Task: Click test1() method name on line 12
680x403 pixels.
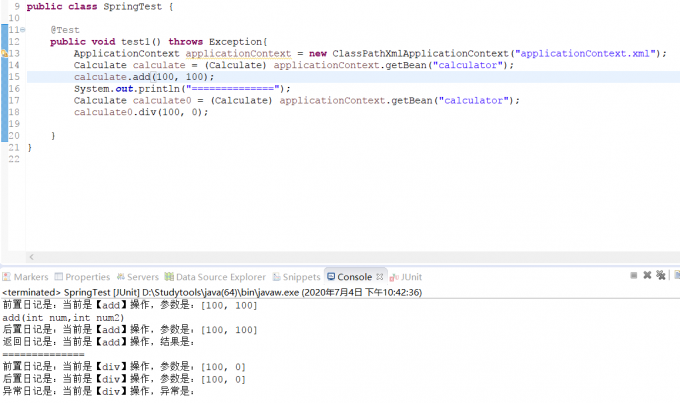Action: 141,42
